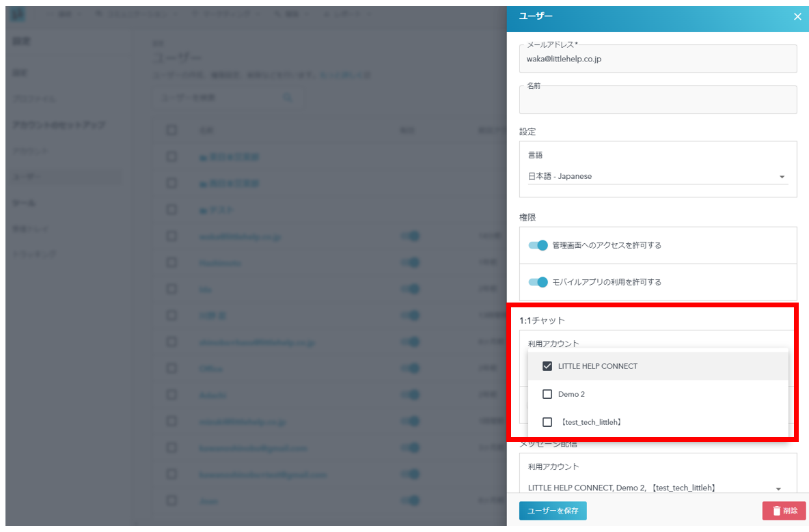809x532 pixels.
Task: Select the 日本語 - Japanese language value
Action: pyautogui.click(x=560, y=176)
